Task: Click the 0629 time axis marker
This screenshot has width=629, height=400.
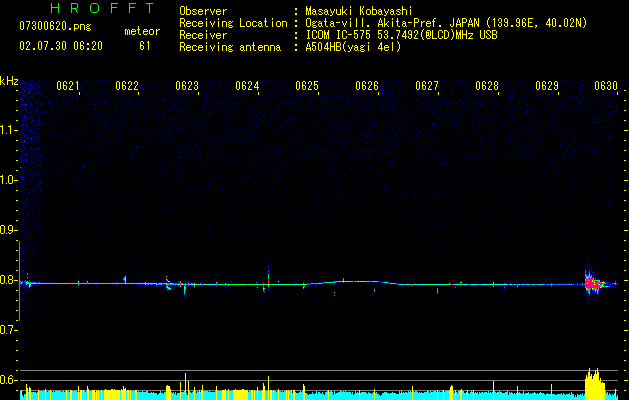Action: (547, 86)
